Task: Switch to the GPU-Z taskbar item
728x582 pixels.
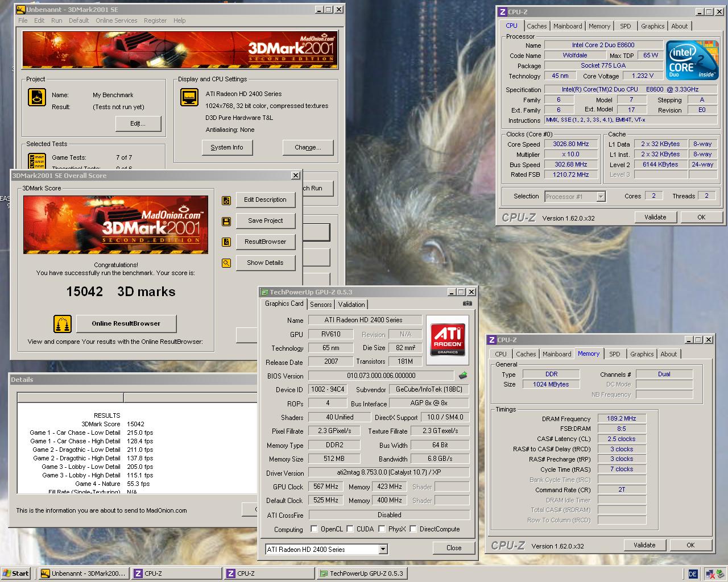Action: point(363,574)
